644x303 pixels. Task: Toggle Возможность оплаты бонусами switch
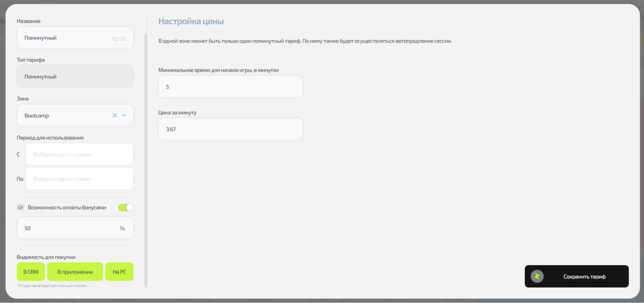(125, 207)
